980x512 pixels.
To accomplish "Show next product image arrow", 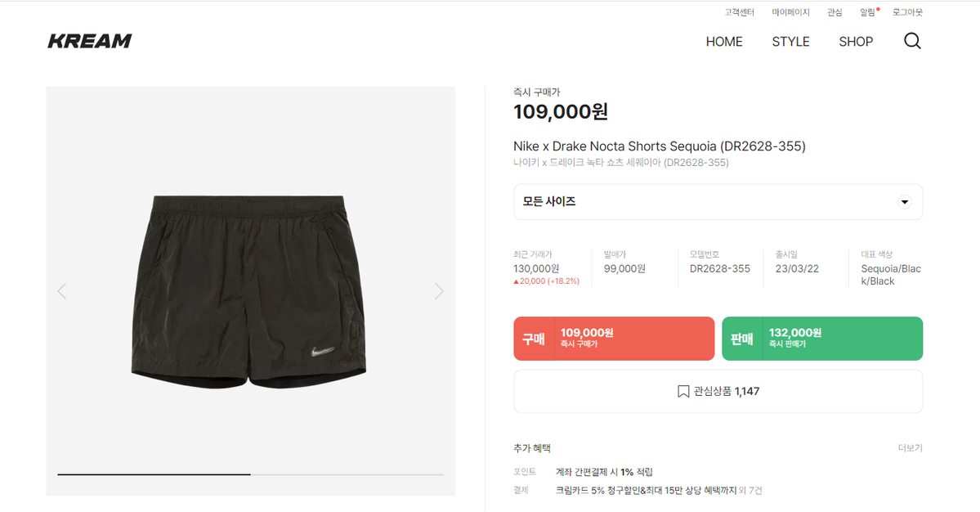I will pyautogui.click(x=439, y=290).
